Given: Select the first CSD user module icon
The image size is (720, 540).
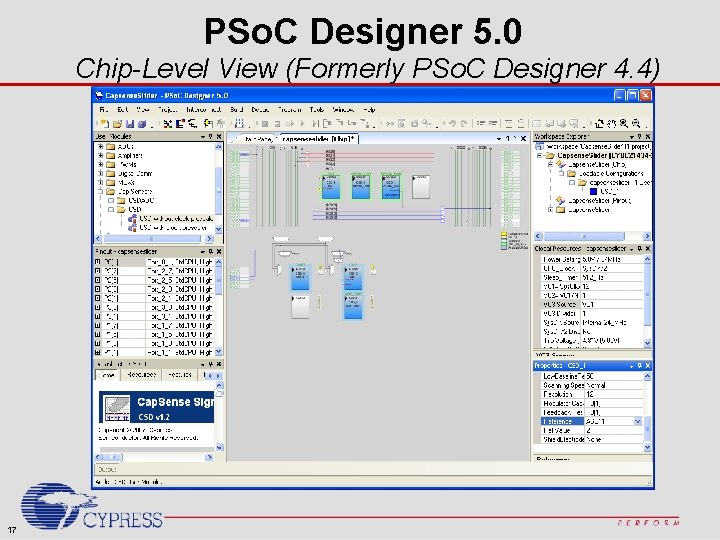Looking at the screenshot, I should (132, 219).
